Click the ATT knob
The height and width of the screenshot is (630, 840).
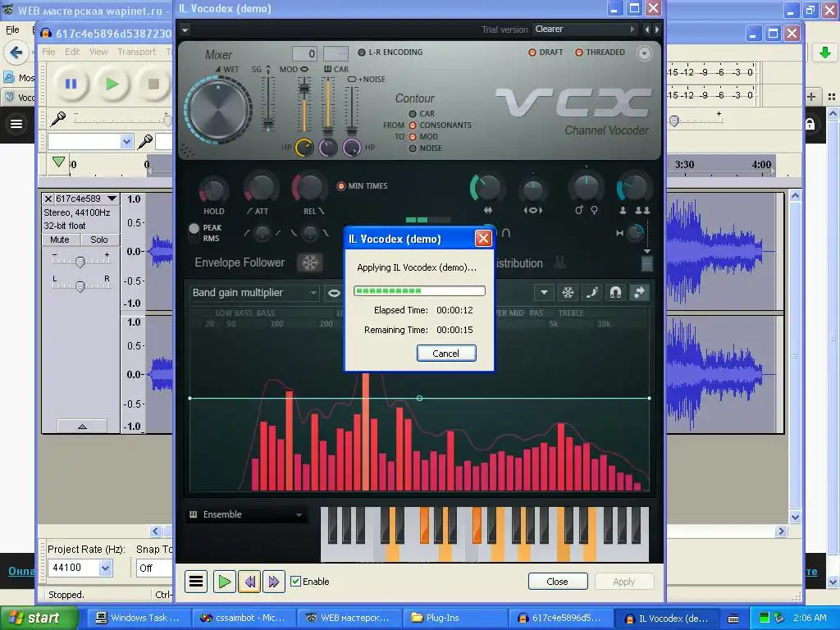[x=260, y=188]
